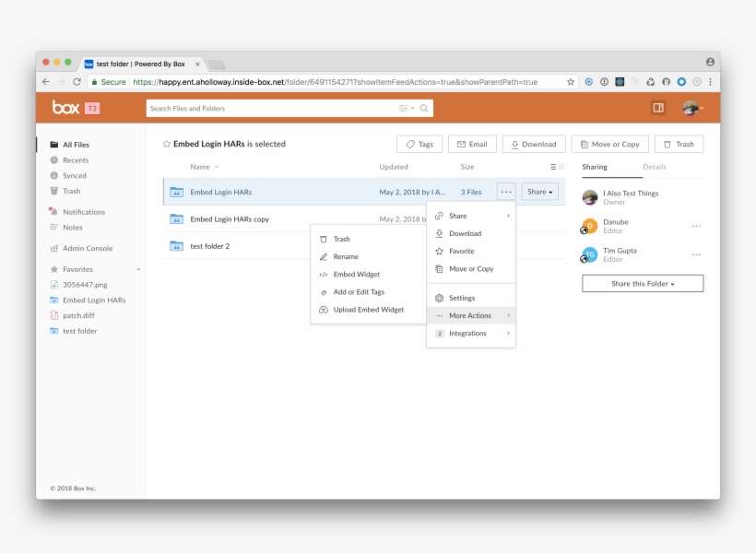Star the selected Embed Login HARs folder
The height and width of the screenshot is (553, 756).
tap(167, 144)
